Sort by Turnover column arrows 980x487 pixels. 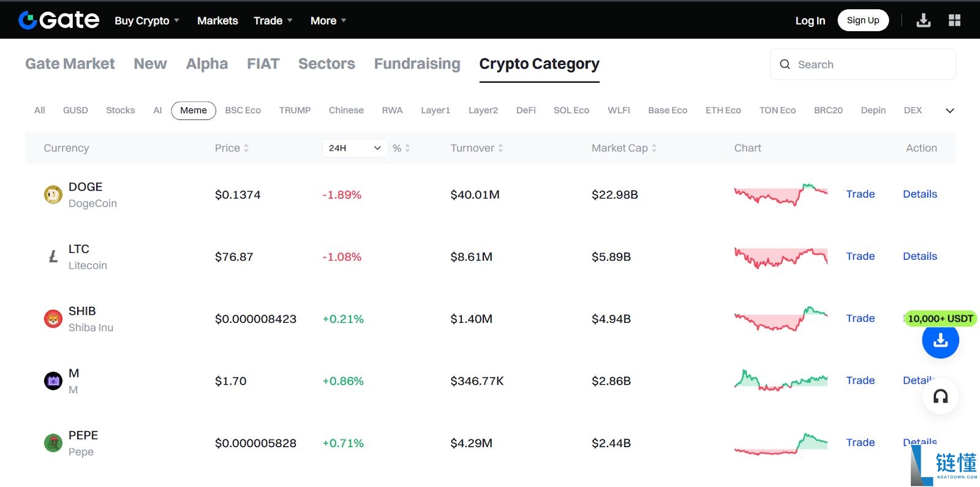point(500,148)
